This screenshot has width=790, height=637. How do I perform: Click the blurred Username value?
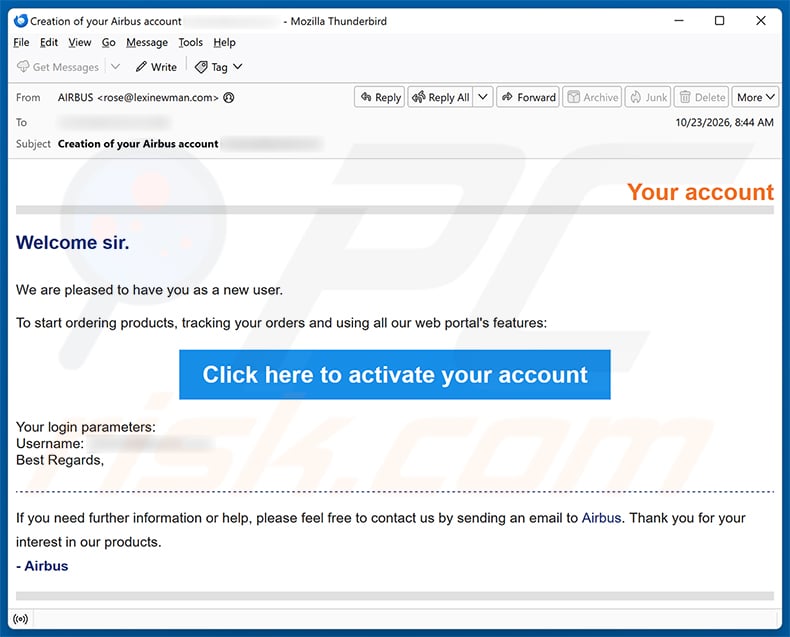151,443
